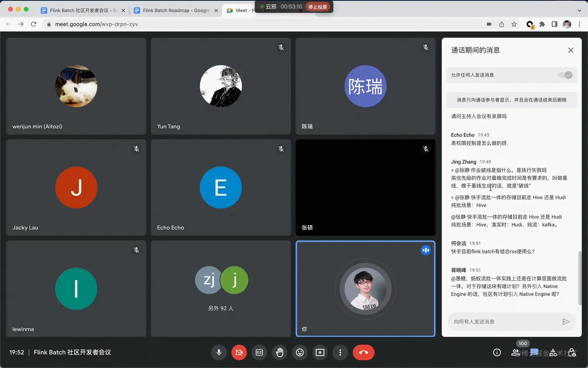
Task: Select 张硕 black video tile
Action: (366, 188)
